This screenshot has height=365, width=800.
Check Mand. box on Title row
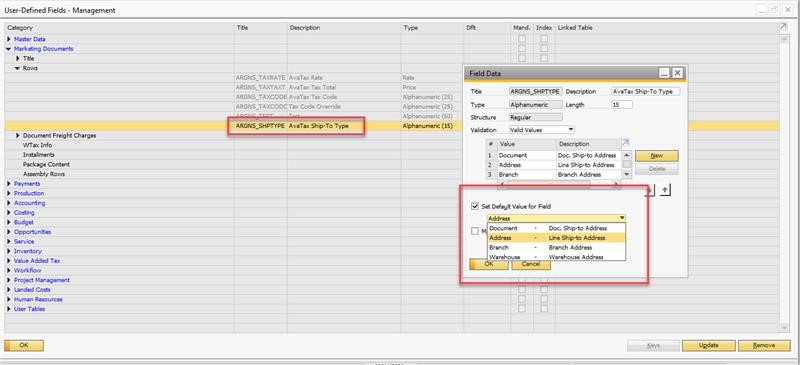pos(521,58)
